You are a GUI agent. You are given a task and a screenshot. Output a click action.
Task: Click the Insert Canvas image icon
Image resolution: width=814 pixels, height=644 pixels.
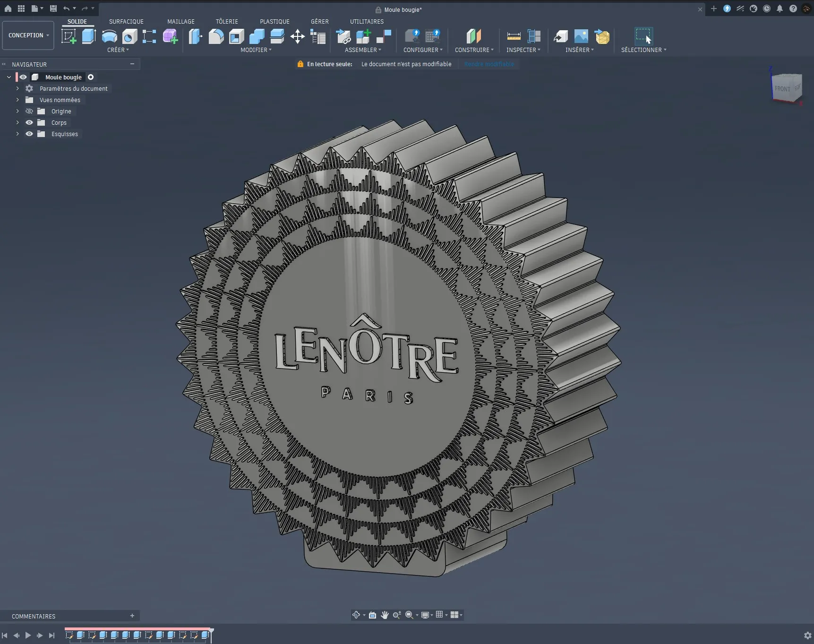point(581,36)
